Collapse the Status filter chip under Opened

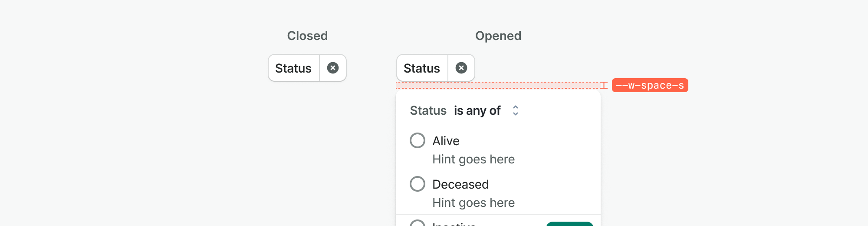pyautogui.click(x=422, y=68)
